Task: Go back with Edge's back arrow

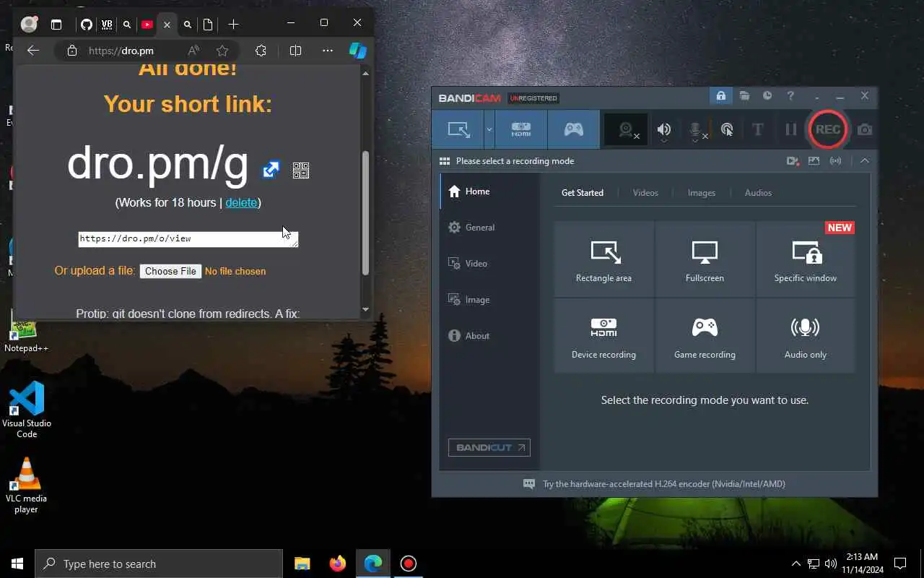Action: coord(32,51)
